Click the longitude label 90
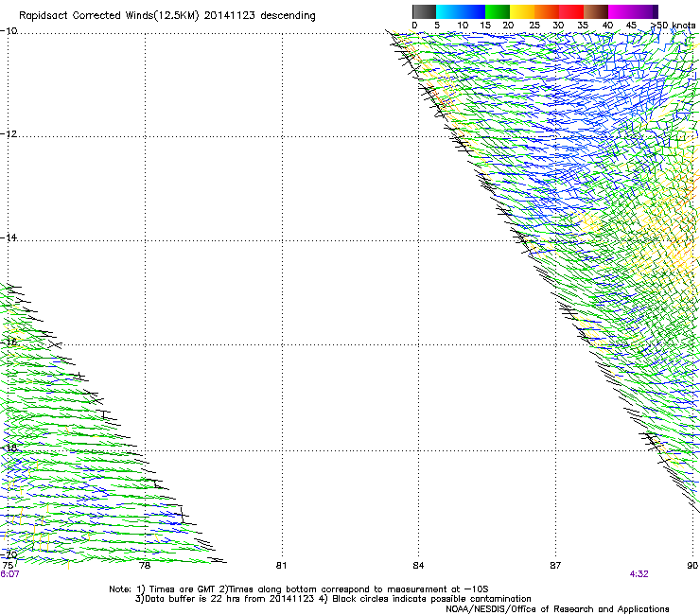700x615 pixels. coord(692,566)
